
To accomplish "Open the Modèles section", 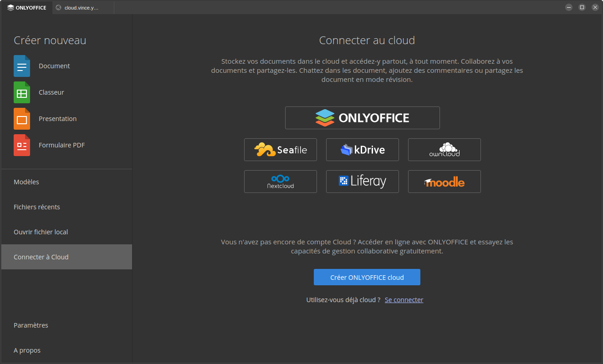I will pos(26,182).
